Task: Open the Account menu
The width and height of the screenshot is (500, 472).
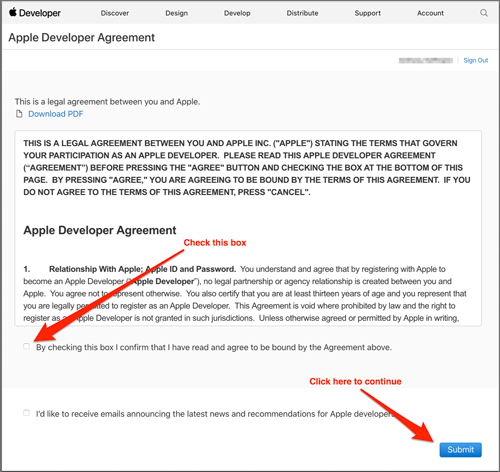Action: (430, 13)
